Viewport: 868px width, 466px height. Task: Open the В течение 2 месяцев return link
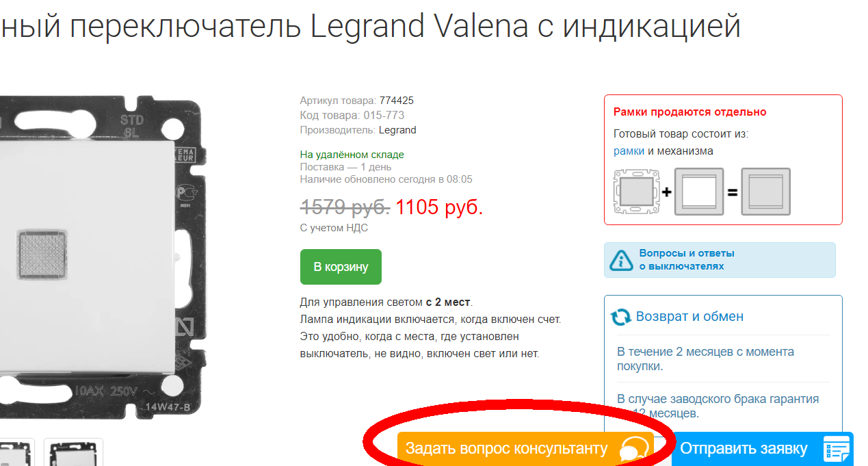(x=705, y=359)
